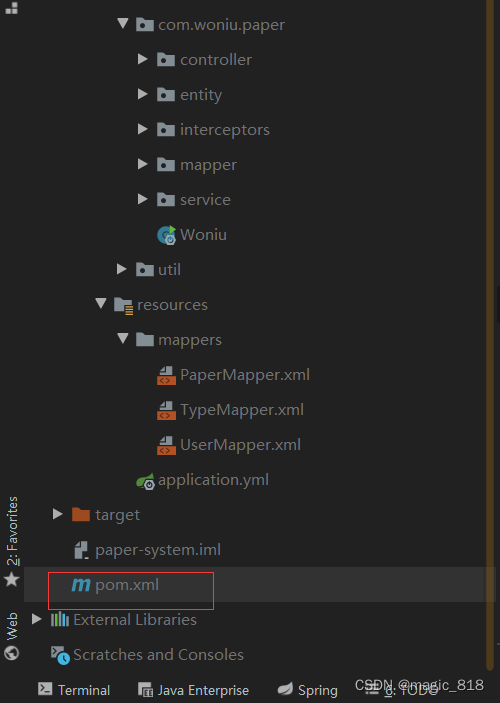This screenshot has width=500, height=703.
Task: Select PaperMapper.xml file name
Action: (245, 375)
